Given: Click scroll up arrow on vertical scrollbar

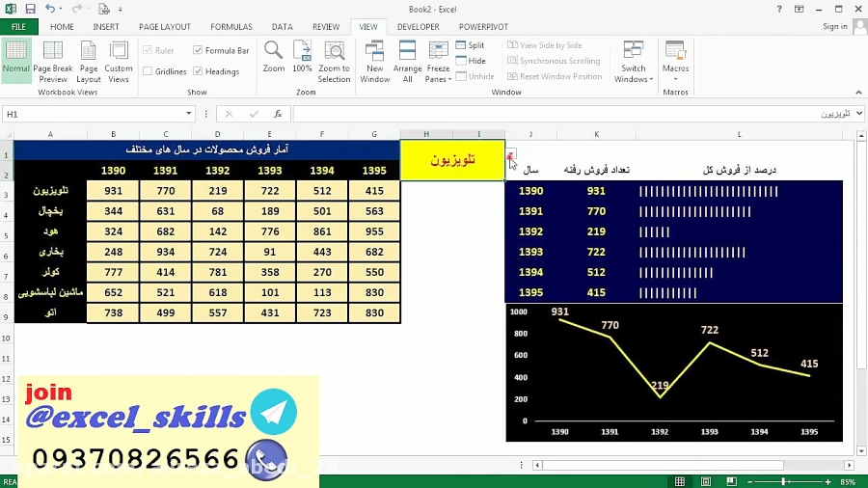Looking at the screenshot, I should coord(861,136).
